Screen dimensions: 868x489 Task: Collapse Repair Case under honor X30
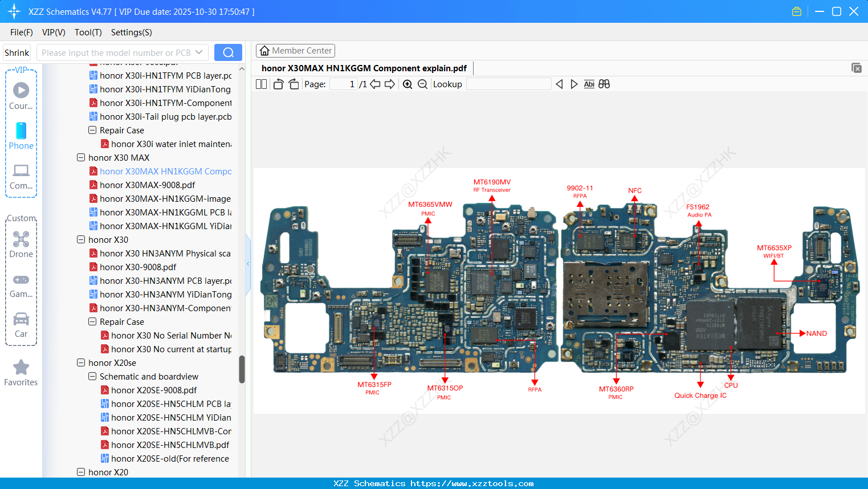tap(92, 321)
